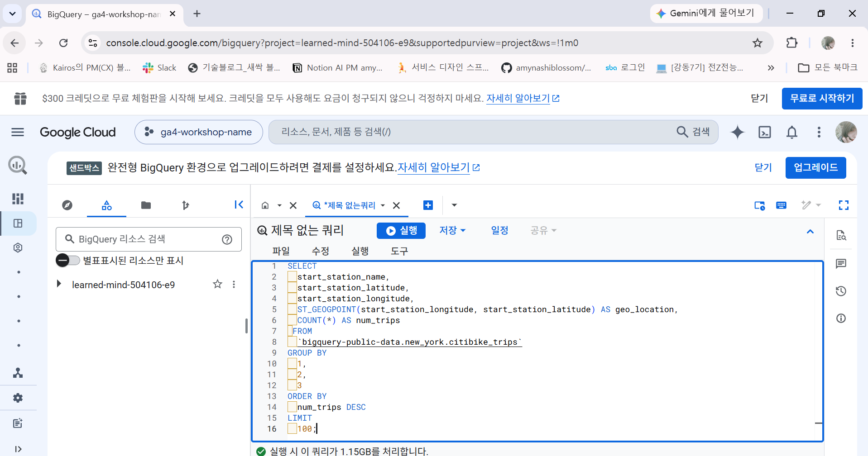Activate Cloud Shell terminal icon
Screen dimensions: 868x456
[x=765, y=132]
